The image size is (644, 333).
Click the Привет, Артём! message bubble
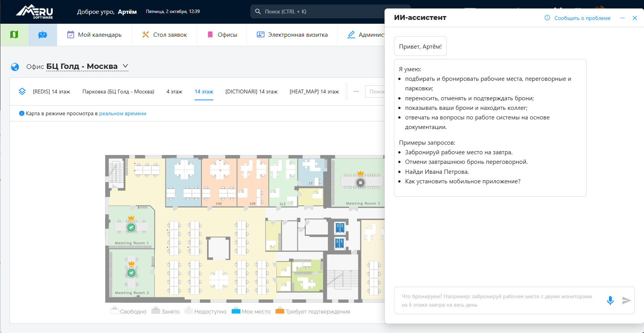(420, 46)
